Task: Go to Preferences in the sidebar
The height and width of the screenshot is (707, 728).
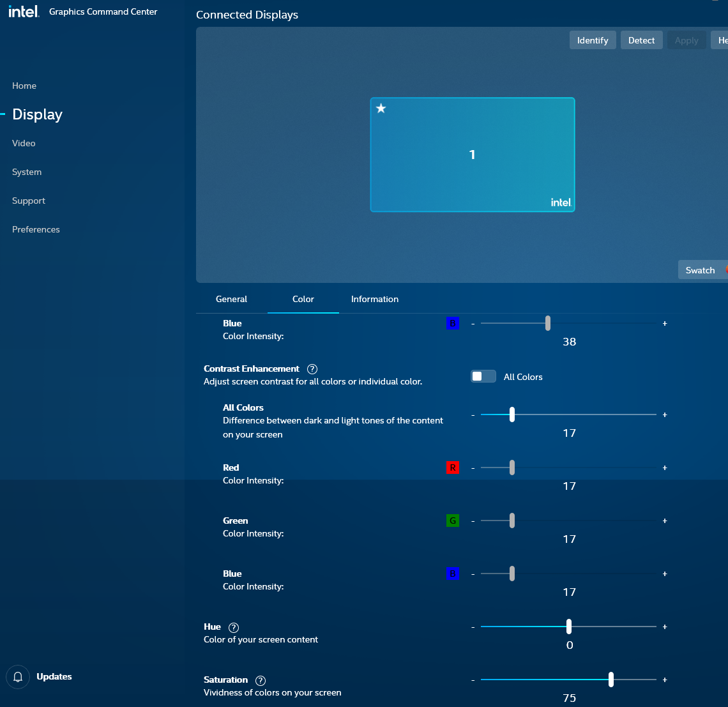Action: coord(36,229)
